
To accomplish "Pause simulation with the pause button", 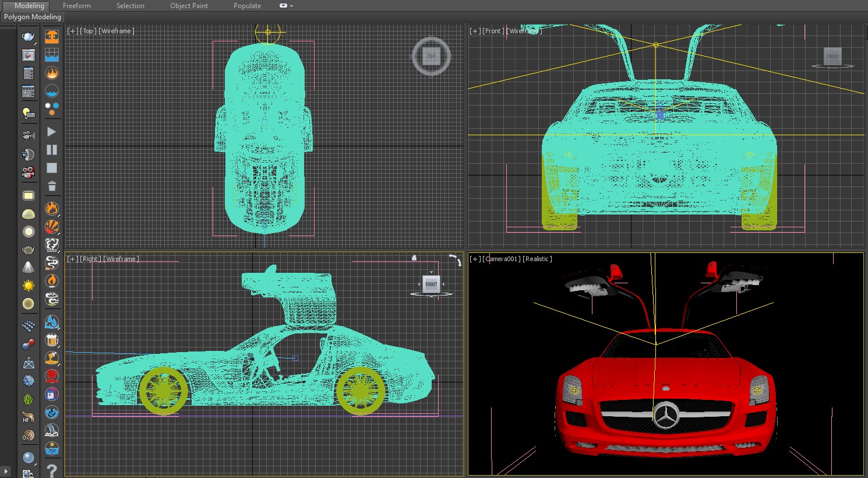I will click(x=52, y=150).
